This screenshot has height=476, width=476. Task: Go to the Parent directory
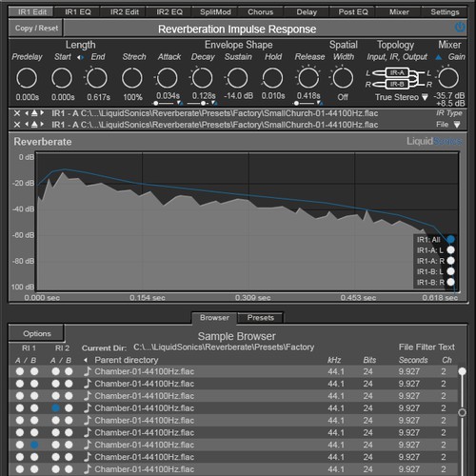pyautogui.click(x=127, y=360)
